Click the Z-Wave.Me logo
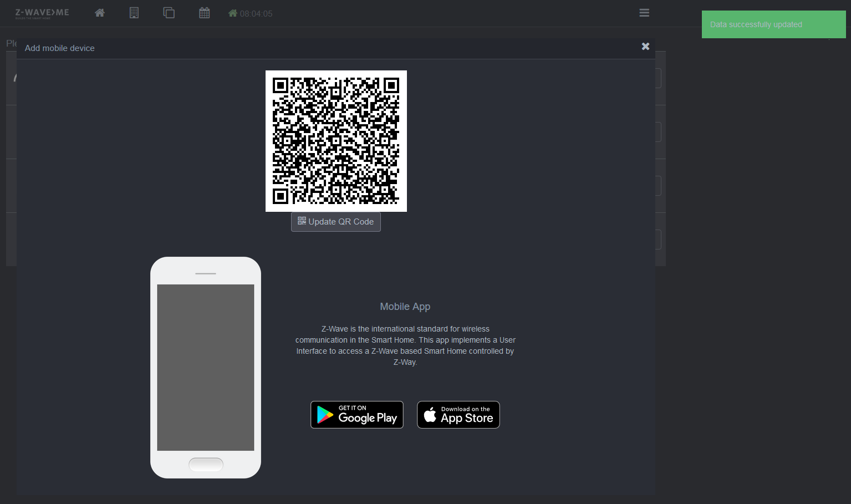 [x=42, y=13]
